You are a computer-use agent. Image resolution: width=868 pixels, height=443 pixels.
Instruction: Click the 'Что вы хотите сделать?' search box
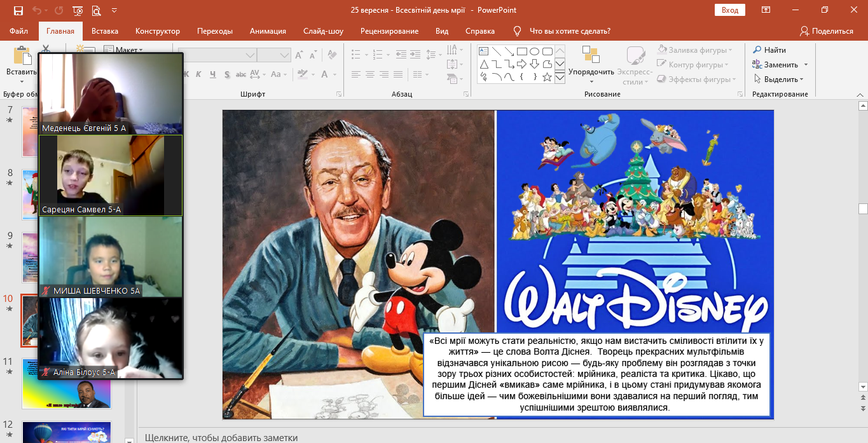click(x=570, y=31)
